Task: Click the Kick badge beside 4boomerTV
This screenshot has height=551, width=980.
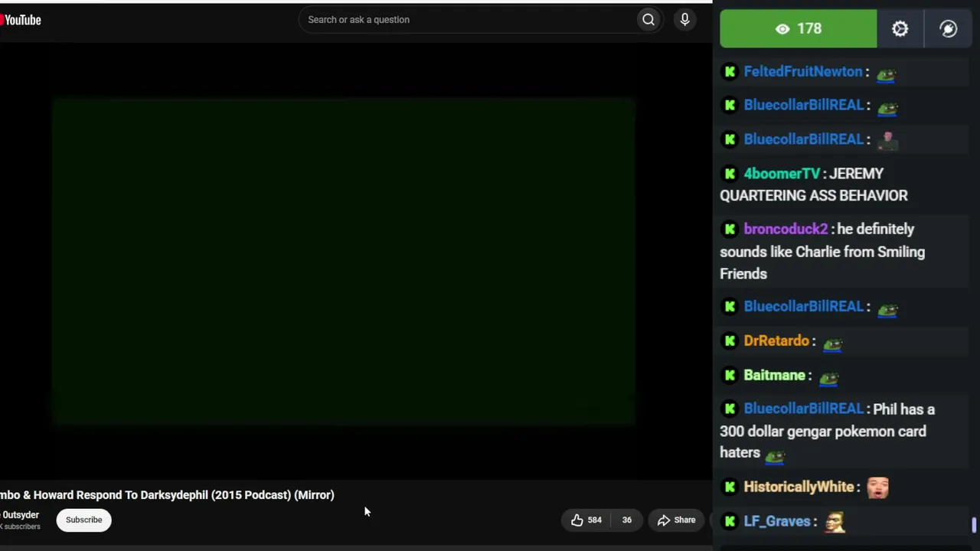Action: (x=730, y=174)
